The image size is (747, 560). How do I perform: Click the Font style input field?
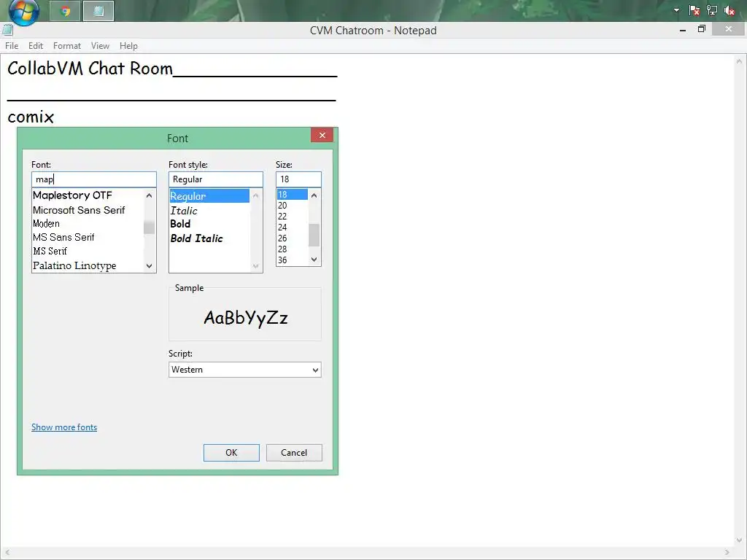click(216, 179)
